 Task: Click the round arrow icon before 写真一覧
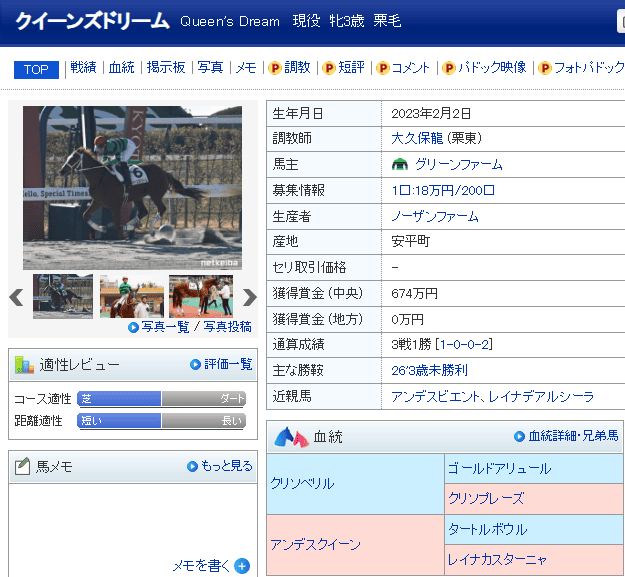tap(133, 328)
